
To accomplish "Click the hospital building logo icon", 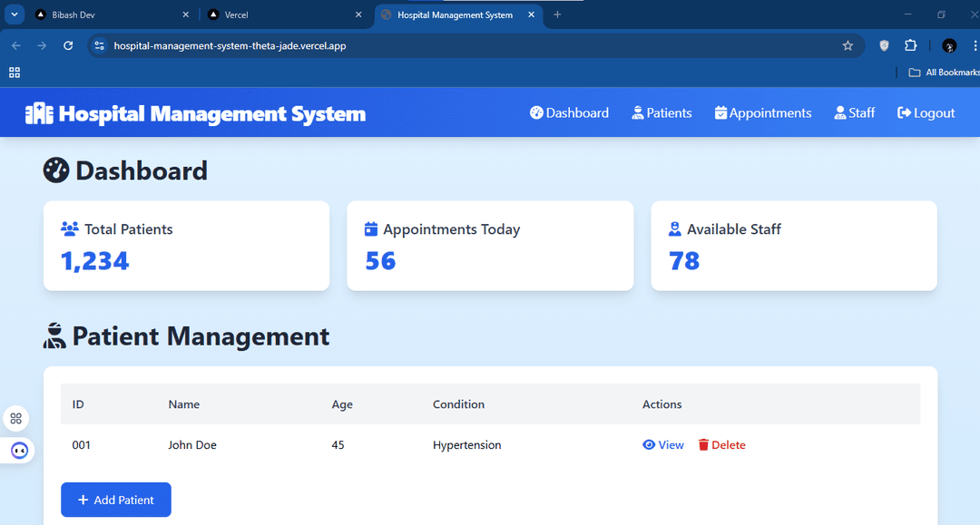I will pyautogui.click(x=39, y=113).
